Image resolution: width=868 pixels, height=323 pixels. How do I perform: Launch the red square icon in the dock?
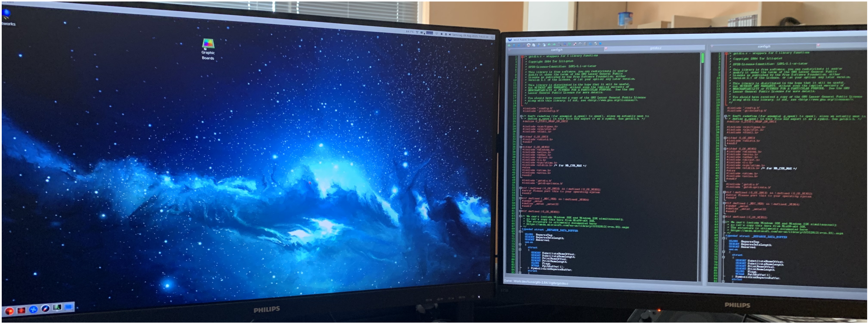coord(21,310)
